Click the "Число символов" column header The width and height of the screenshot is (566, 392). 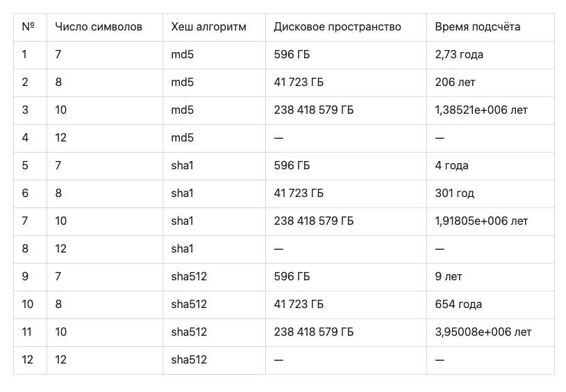tap(99, 27)
